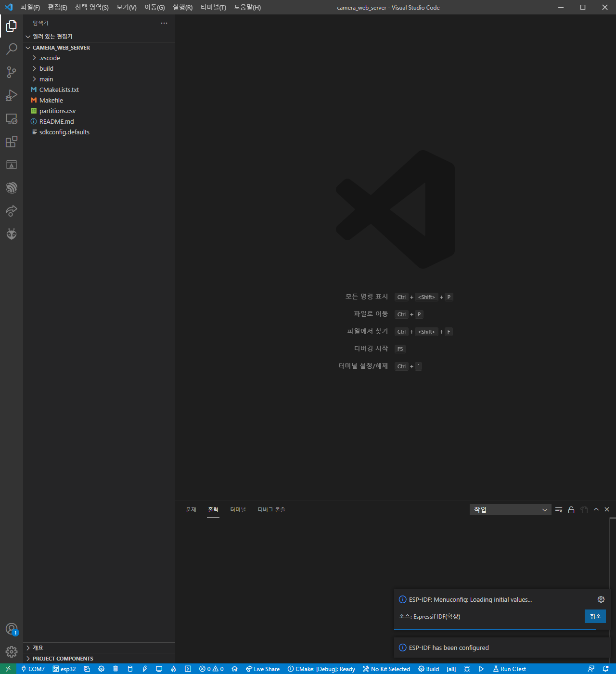This screenshot has width=616, height=674.
Task: Close the bottom panel
Action: point(607,509)
